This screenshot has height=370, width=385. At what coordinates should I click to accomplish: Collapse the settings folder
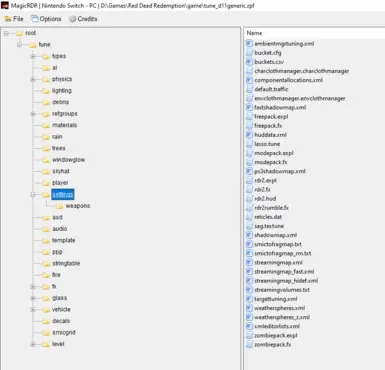click(33, 194)
